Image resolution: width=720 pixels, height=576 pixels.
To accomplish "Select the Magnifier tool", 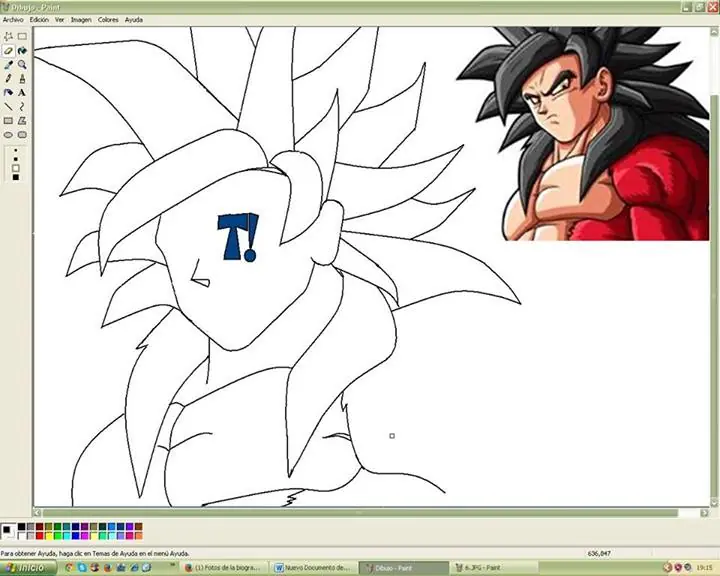I will [x=22, y=65].
